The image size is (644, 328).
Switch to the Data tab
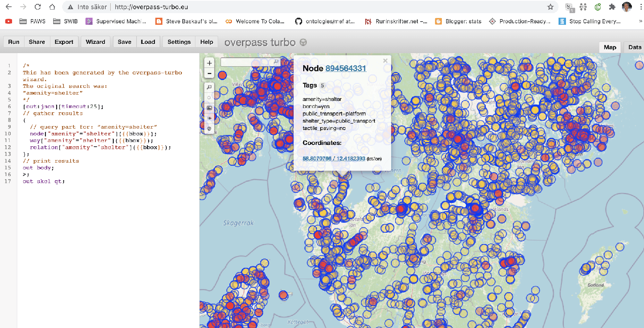(x=634, y=47)
